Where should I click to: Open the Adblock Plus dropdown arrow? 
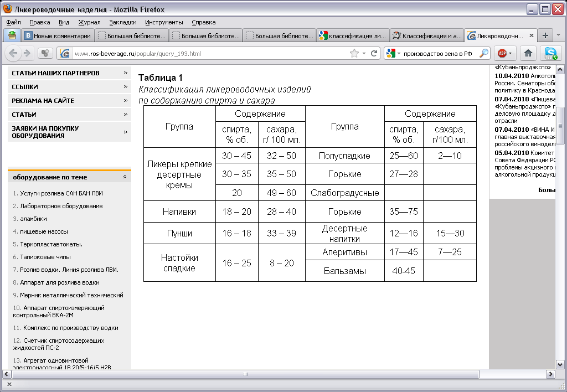(x=510, y=54)
